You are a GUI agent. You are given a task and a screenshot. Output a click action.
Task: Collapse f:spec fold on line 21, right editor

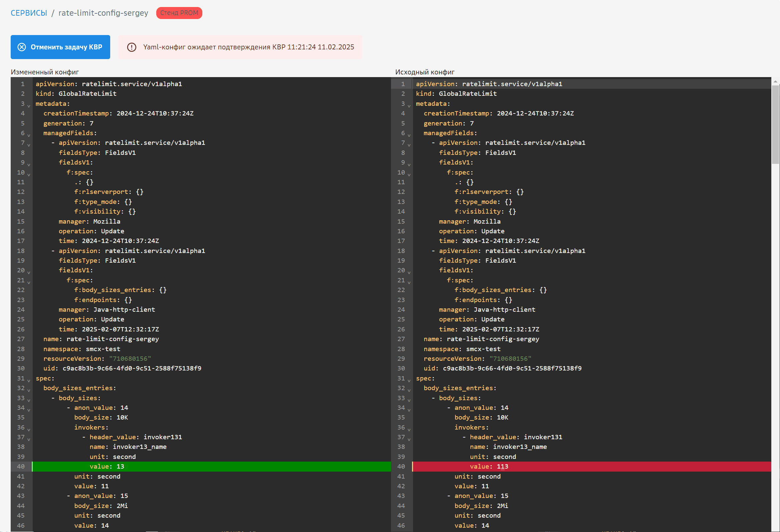(409, 282)
